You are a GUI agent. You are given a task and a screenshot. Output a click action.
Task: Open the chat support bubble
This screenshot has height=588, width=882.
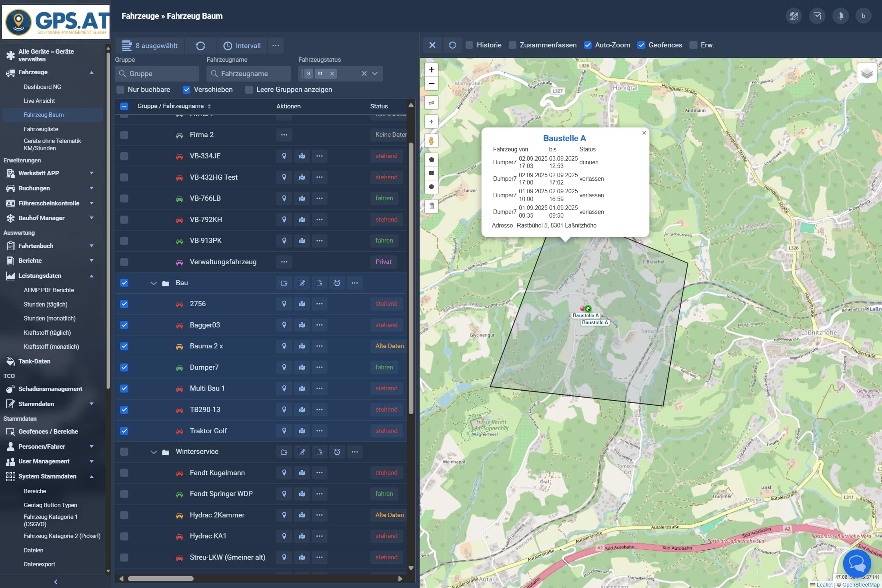point(857,563)
